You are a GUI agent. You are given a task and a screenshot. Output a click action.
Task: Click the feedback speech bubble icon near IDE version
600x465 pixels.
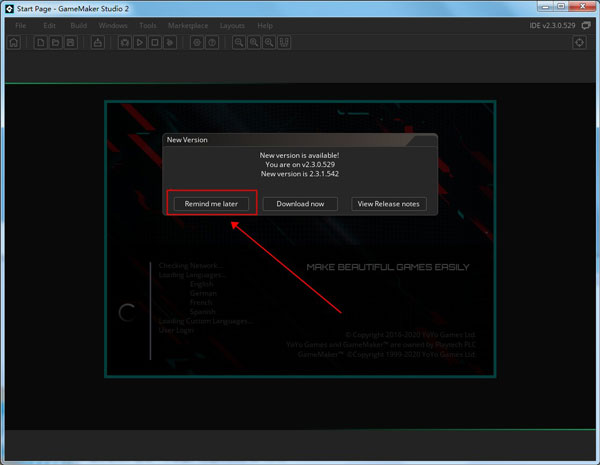click(586, 25)
